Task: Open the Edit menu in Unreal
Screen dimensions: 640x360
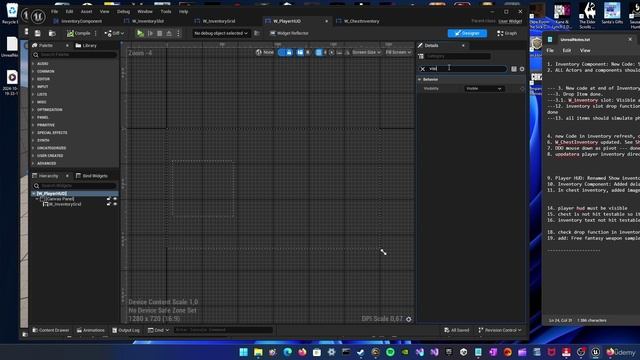Action: 69,11
